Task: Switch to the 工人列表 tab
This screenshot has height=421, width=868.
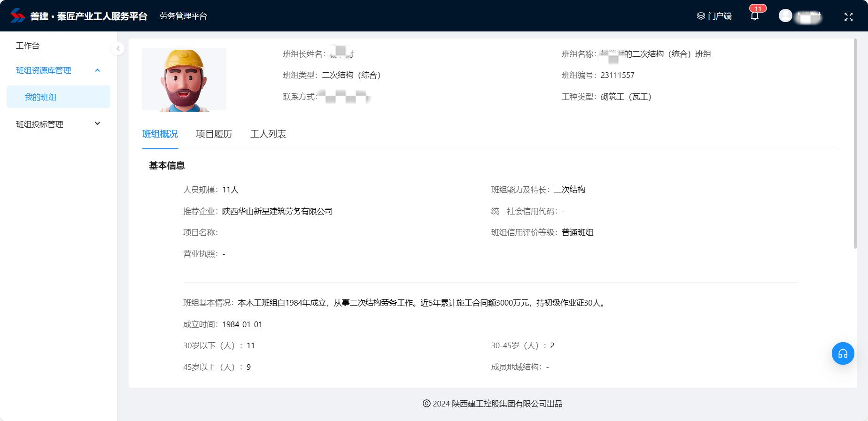Action: click(x=268, y=134)
